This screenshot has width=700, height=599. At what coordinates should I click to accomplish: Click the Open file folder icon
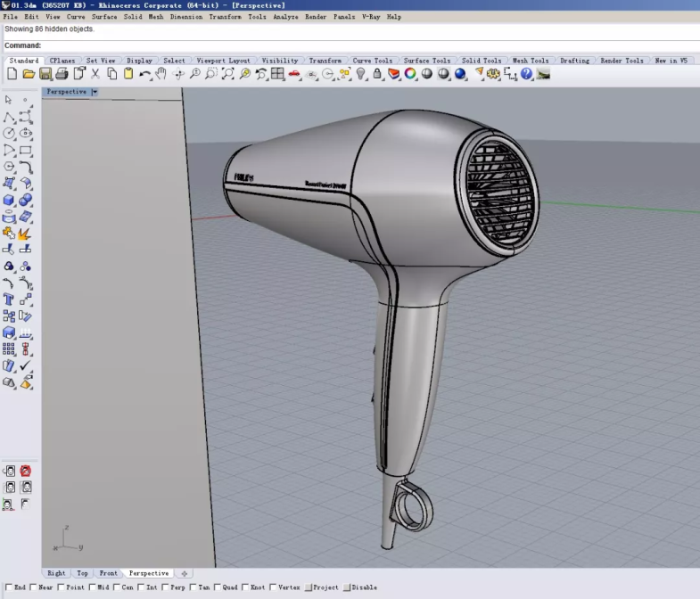(x=29, y=74)
